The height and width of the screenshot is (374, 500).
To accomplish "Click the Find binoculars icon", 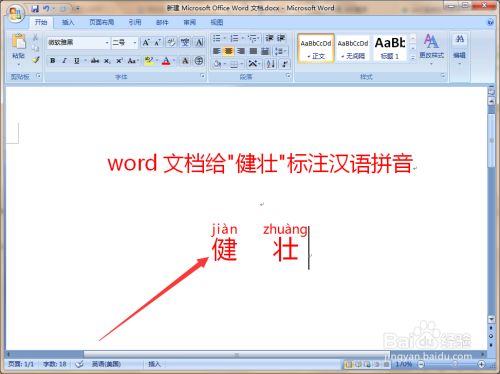I will (x=460, y=39).
